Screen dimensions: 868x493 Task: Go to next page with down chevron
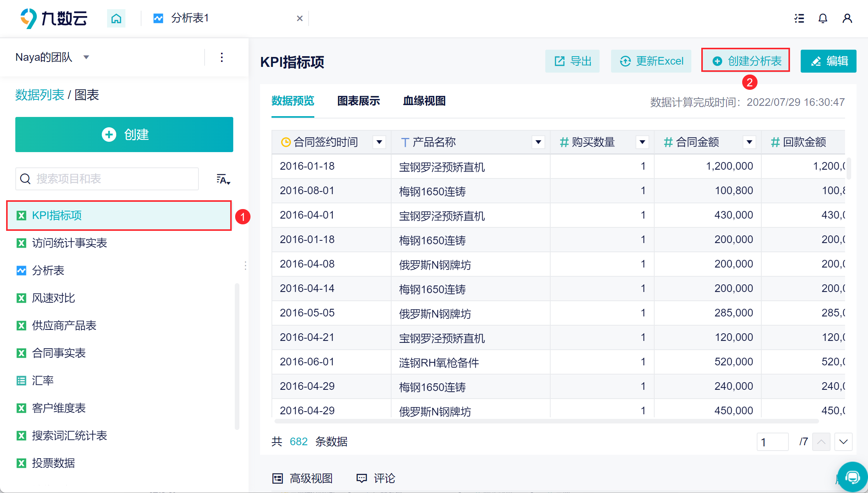click(x=843, y=442)
